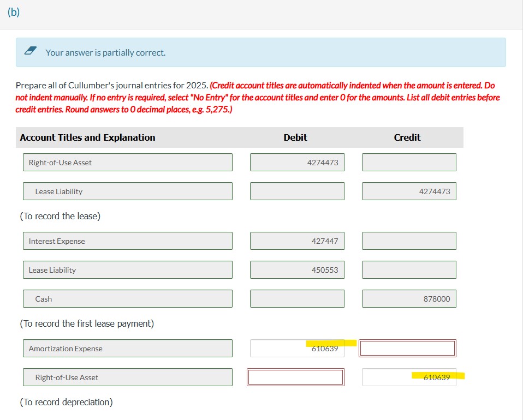
Task: Select the first Right-of-Use Asset account title field
Action: point(128,163)
